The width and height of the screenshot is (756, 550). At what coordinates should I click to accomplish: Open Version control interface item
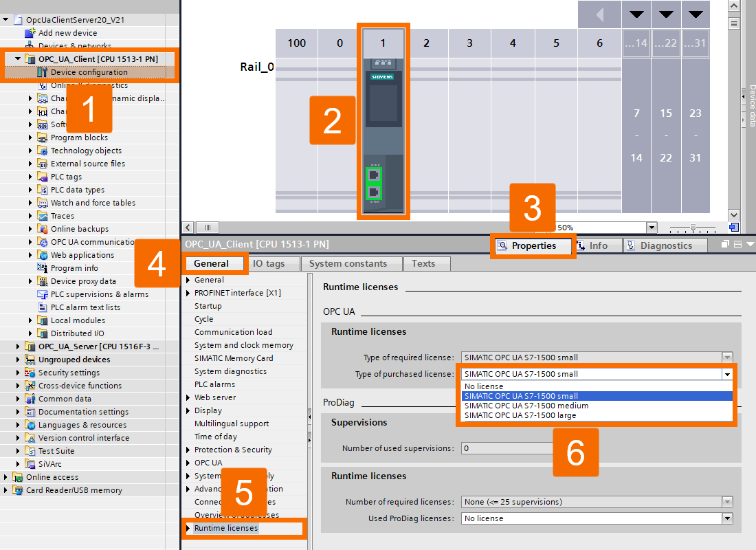point(84,437)
